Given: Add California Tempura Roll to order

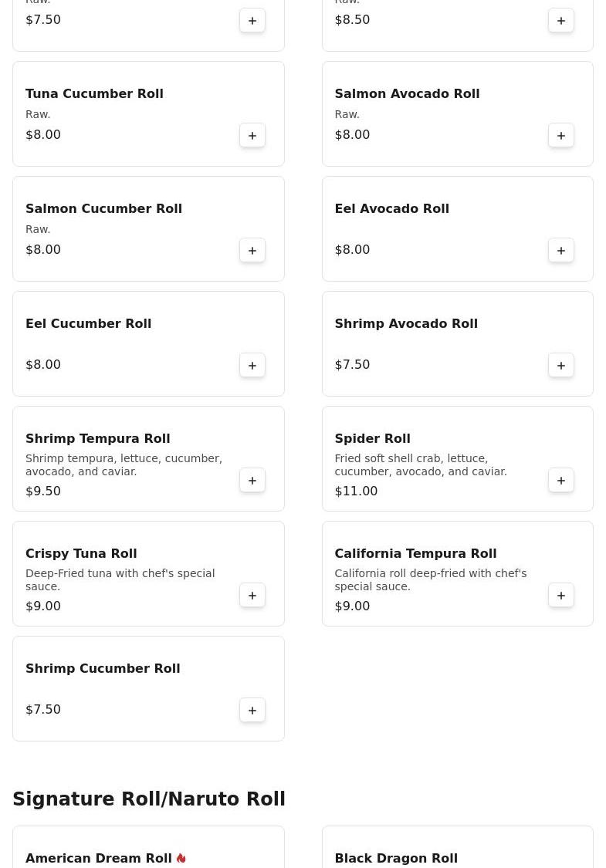Looking at the screenshot, I should (561, 595).
